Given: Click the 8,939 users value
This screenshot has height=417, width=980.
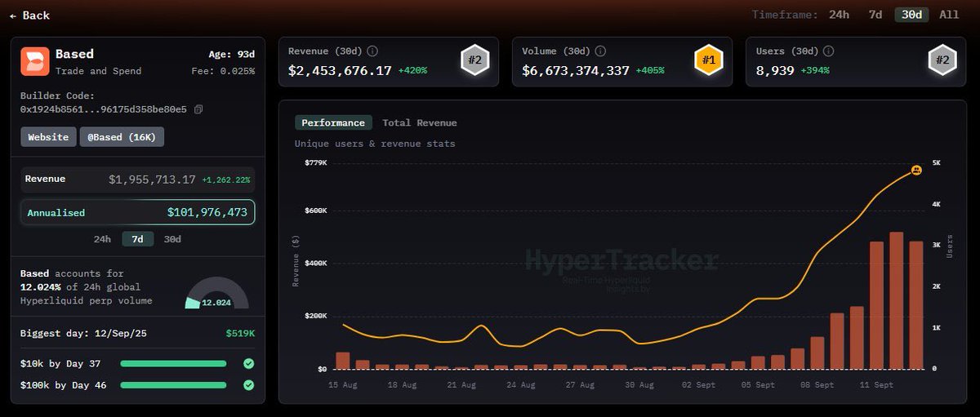Looking at the screenshot, I should click(x=774, y=71).
